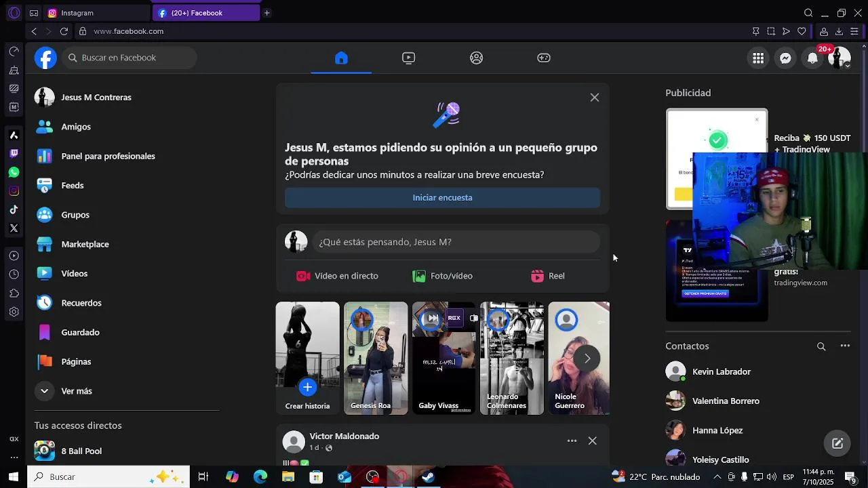Create a Reel

click(x=548, y=276)
